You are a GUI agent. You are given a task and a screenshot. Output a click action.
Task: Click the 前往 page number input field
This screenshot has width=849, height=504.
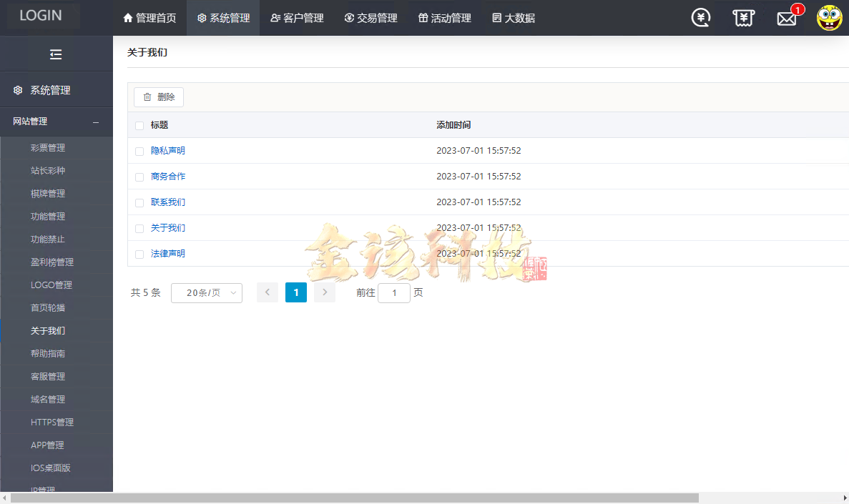tap(394, 293)
